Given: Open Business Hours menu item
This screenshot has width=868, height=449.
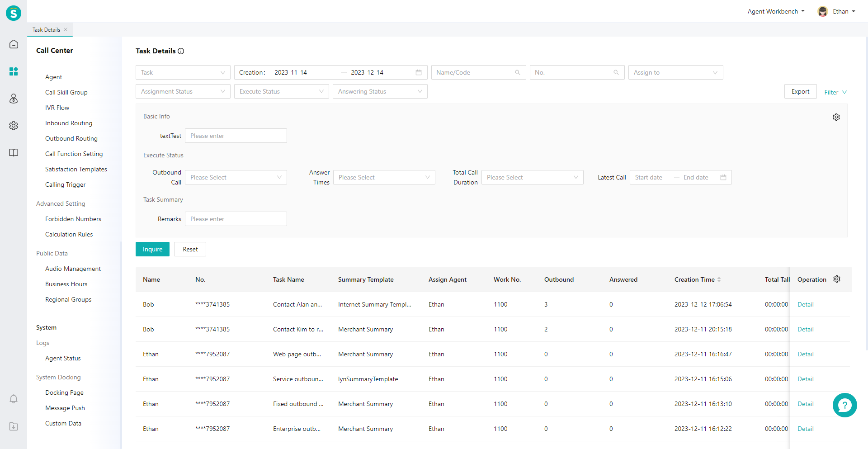Looking at the screenshot, I should pos(66,284).
